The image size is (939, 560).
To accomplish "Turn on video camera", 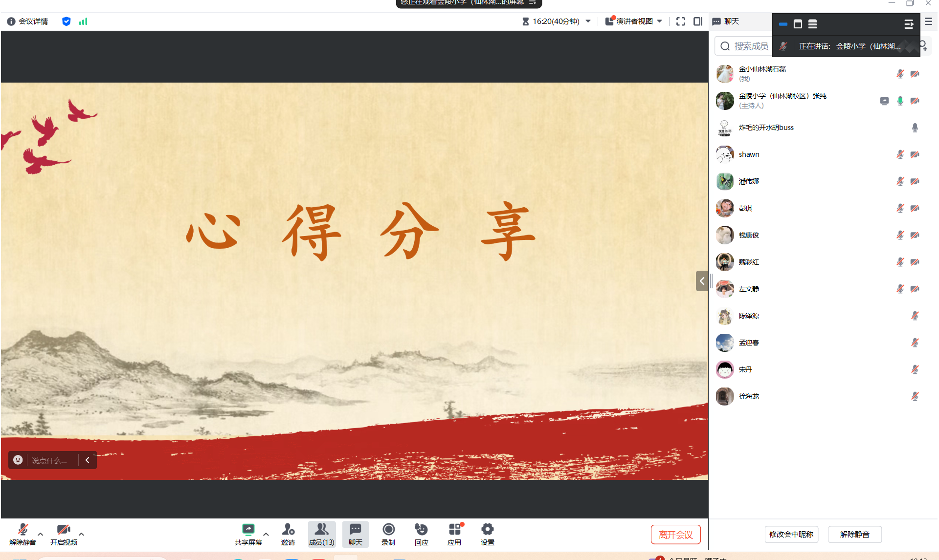I will point(63,530).
